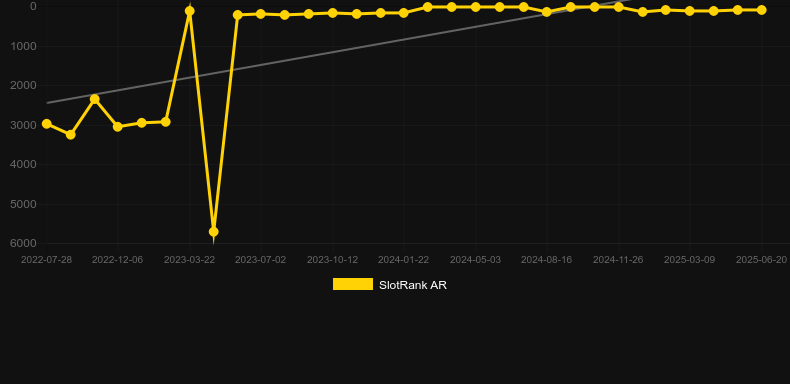Click the data point above 2024-01-22
Image resolution: width=790 pixels, height=384 pixels.
coord(404,13)
